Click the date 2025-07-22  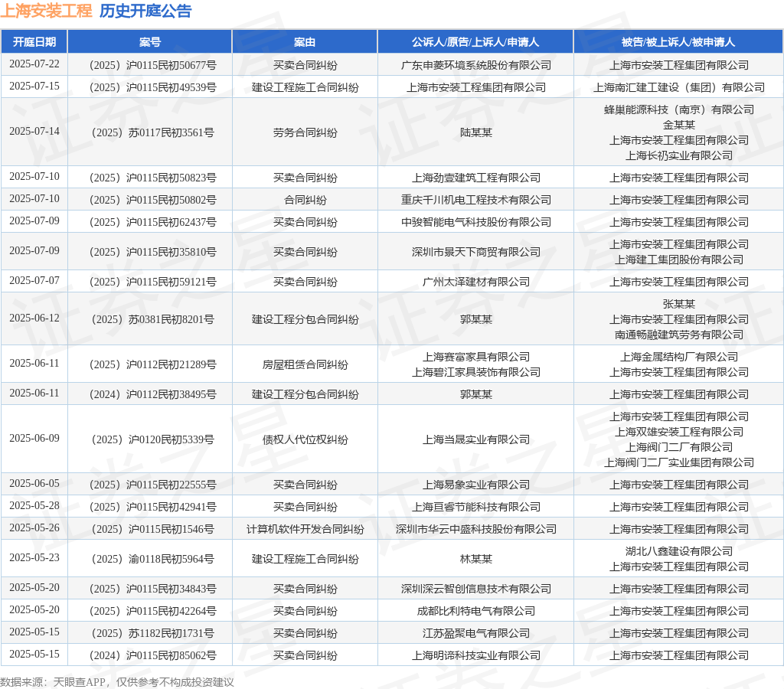(x=34, y=64)
